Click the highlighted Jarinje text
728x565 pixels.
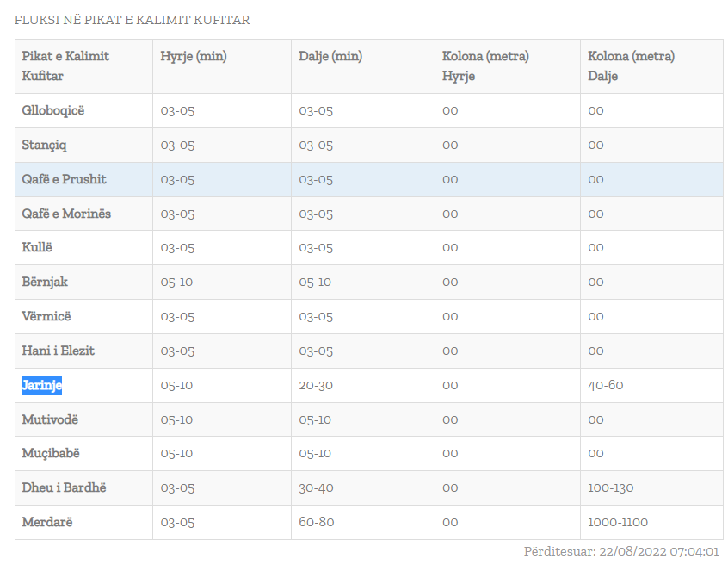(42, 385)
